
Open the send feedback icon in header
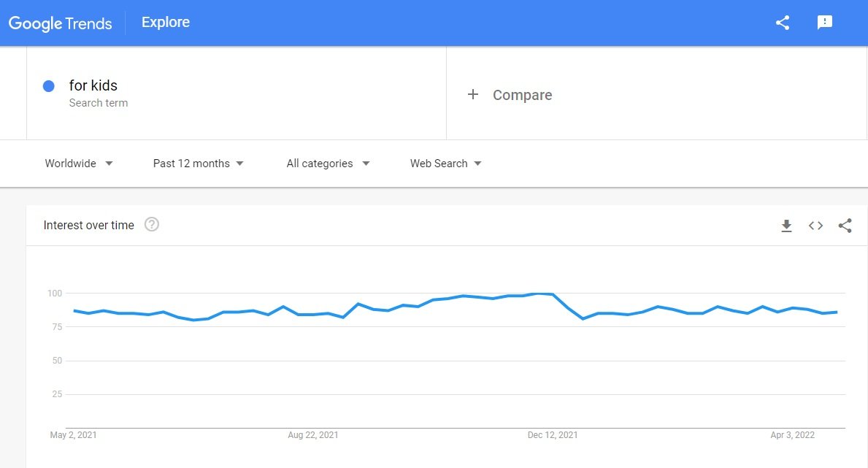click(x=825, y=22)
